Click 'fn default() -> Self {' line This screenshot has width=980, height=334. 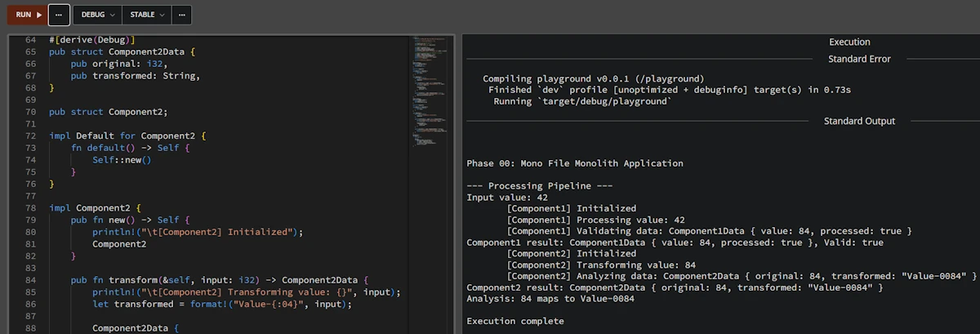click(129, 148)
